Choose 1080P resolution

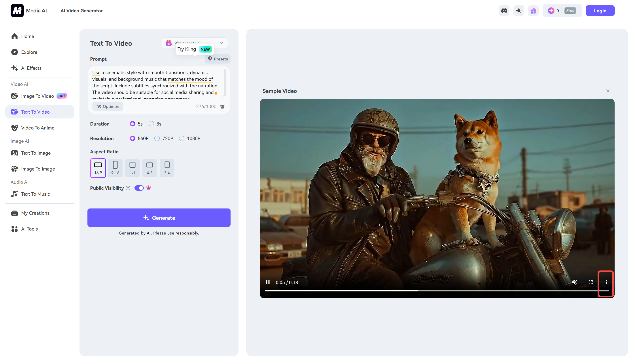tap(182, 138)
